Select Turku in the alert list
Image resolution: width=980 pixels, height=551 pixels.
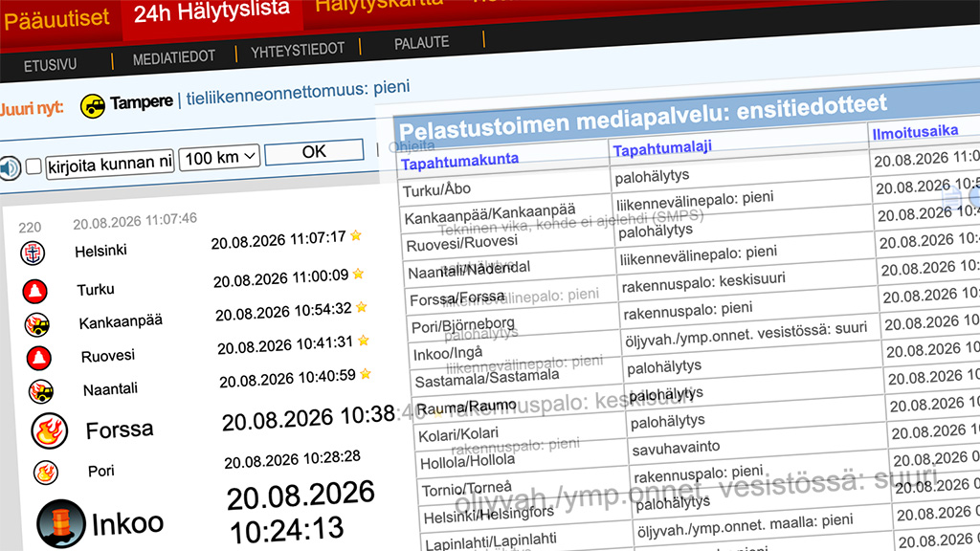[96, 289]
